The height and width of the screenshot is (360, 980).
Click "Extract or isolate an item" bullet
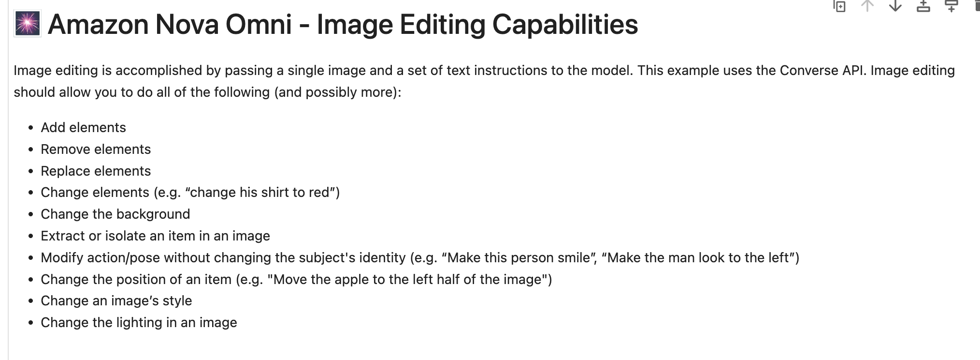pyautogui.click(x=155, y=236)
